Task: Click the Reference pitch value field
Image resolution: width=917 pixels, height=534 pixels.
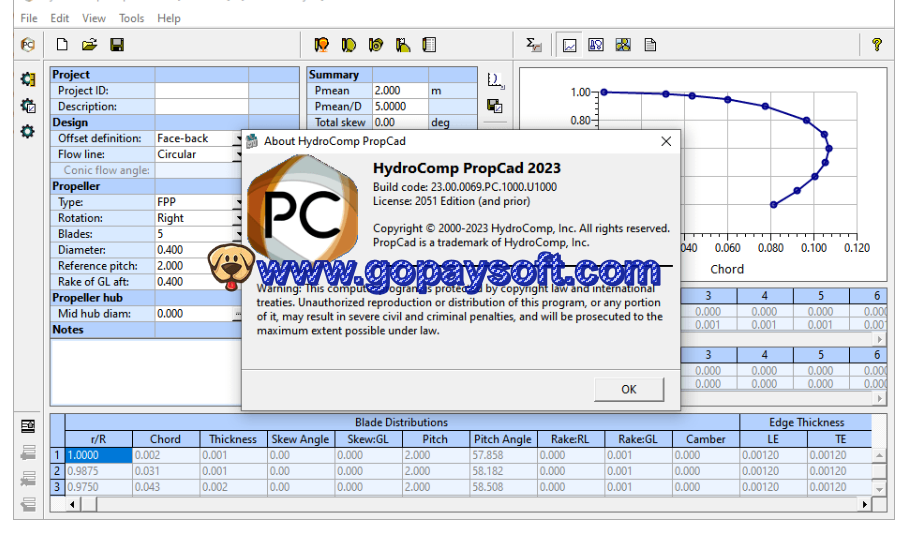Action: coord(198,266)
